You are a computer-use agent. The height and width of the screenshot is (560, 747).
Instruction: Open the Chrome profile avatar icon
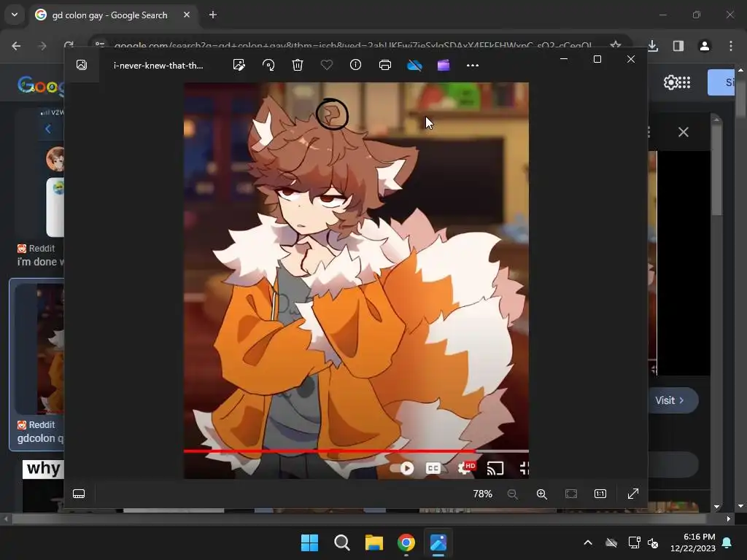(705, 46)
